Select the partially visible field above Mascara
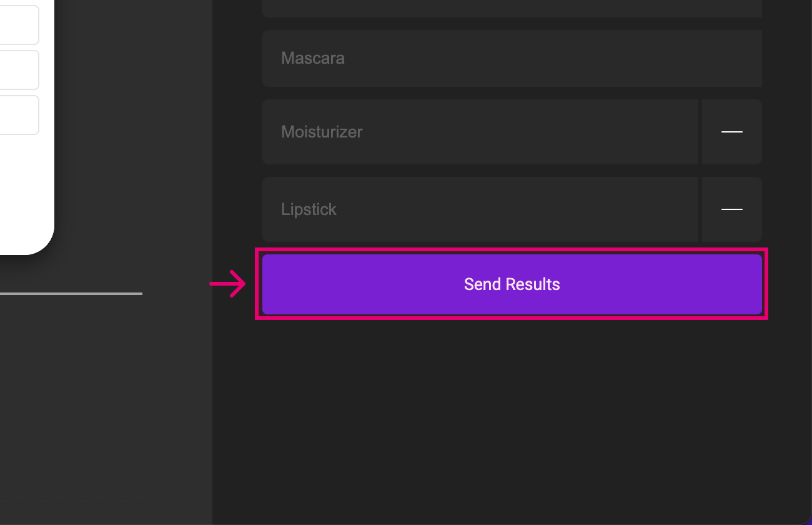Image resolution: width=812 pixels, height=525 pixels. (512, 8)
